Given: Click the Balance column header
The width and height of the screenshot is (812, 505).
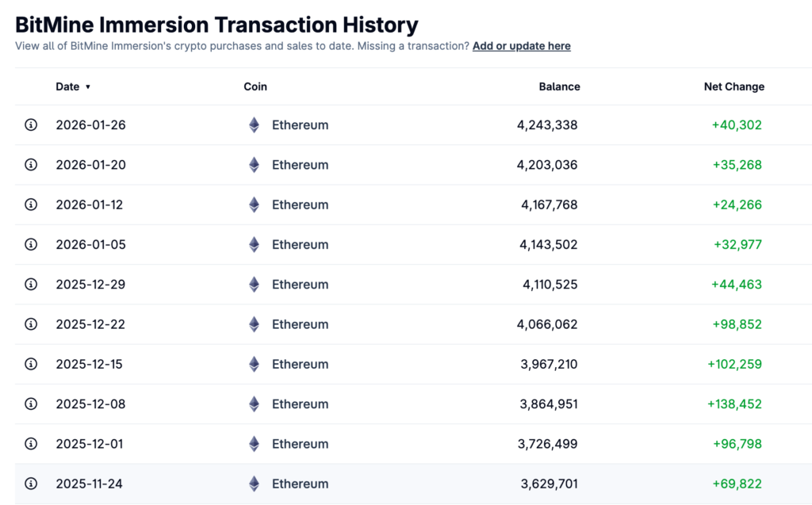Looking at the screenshot, I should click(559, 86).
